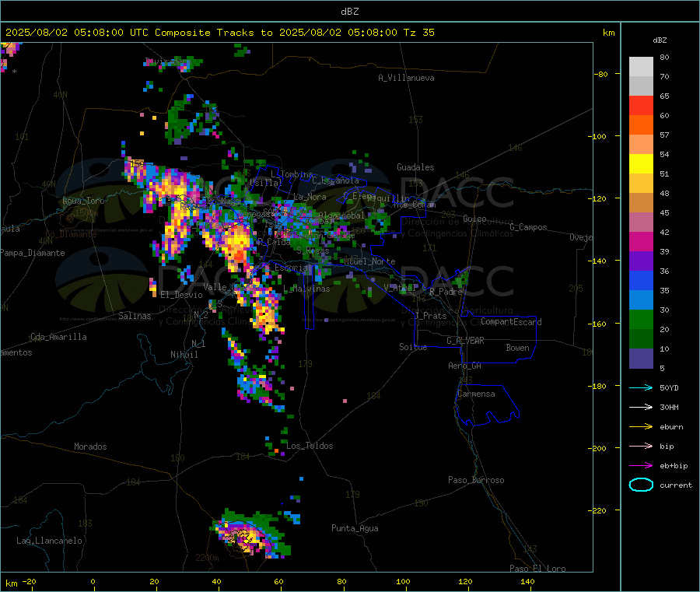The image size is (700, 592).
Task: Click the 80 dBZ white color swatch
Action: (x=641, y=67)
